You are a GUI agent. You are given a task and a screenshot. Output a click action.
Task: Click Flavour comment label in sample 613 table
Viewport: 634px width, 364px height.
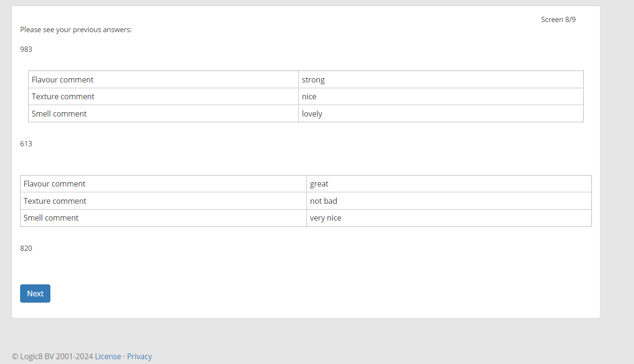[x=55, y=184]
